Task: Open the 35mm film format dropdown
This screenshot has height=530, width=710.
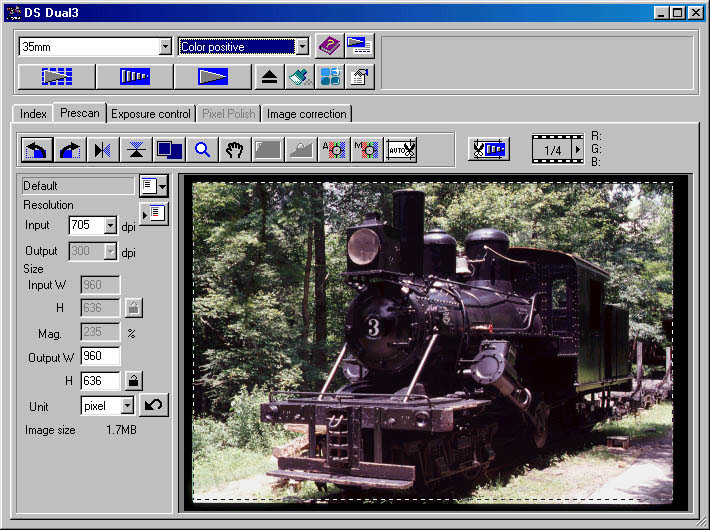Action: (x=165, y=47)
